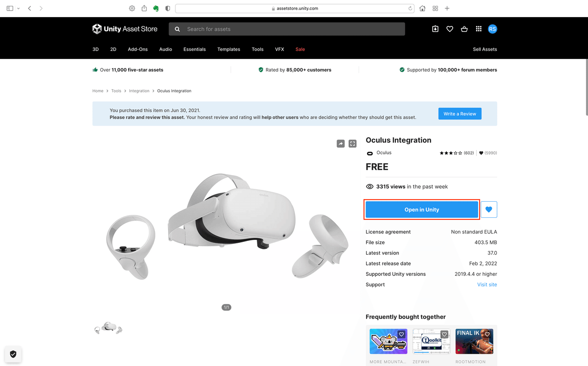Toggle the favorite heart button beside Open in Unity
The image size is (588, 366).
pyautogui.click(x=489, y=209)
